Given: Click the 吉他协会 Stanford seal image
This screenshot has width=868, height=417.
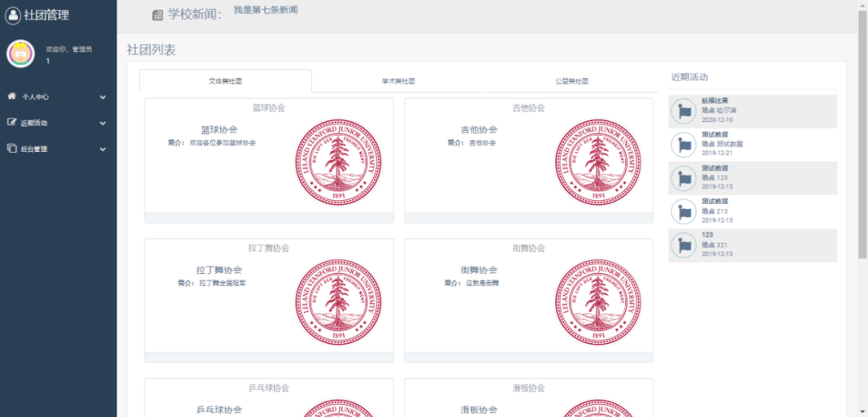Looking at the screenshot, I should pyautogui.click(x=598, y=162).
